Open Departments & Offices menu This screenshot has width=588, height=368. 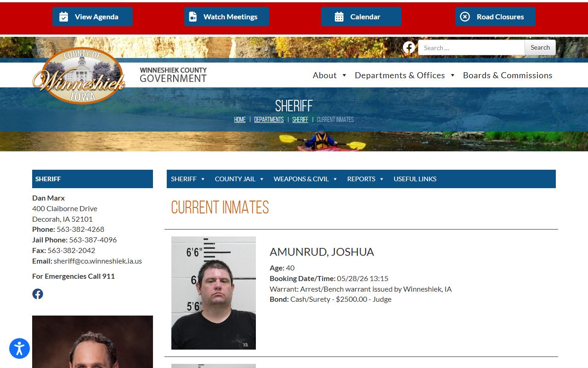(x=400, y=75)
